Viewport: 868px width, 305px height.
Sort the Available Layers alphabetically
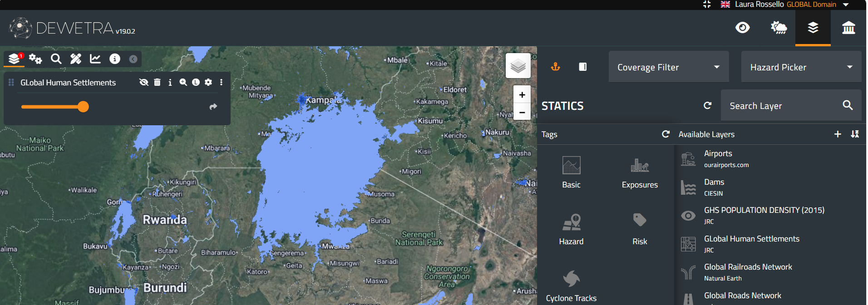point(855,134)
